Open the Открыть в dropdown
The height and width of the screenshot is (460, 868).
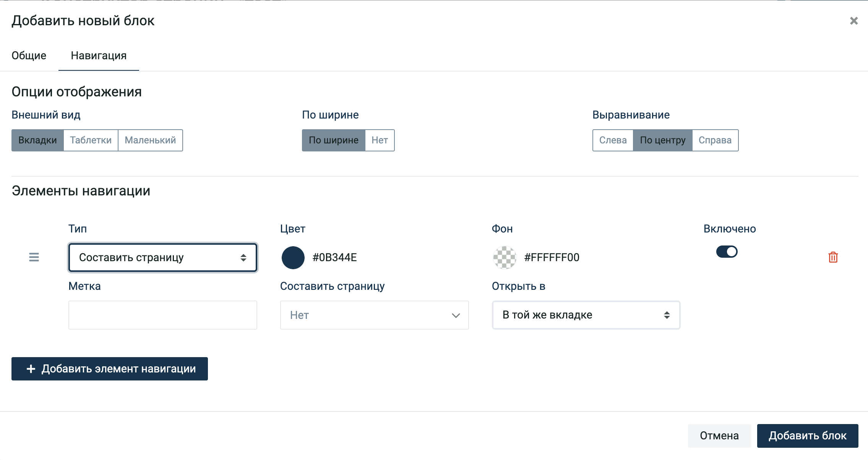click(x=586, y=315)
